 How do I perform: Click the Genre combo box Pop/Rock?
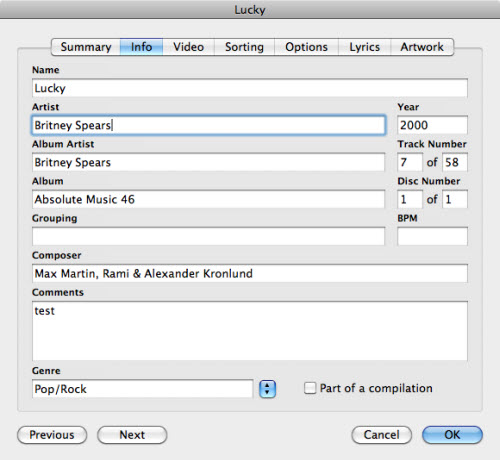coord(143,389)
